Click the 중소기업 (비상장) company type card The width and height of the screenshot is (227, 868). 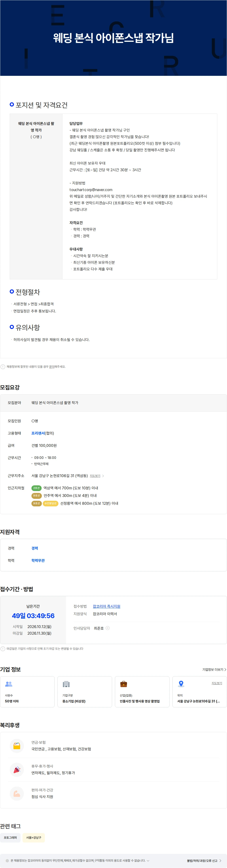pyautogui.click(x=85, y=692)
